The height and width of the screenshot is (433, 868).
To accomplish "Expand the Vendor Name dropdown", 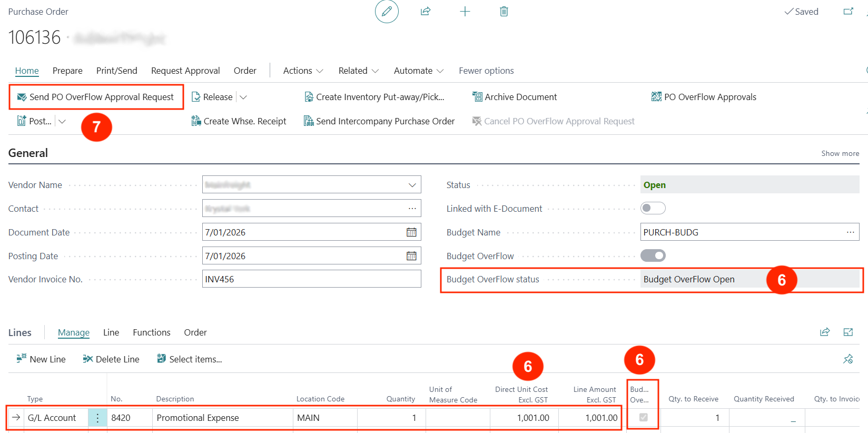I will tap(412, 185).
